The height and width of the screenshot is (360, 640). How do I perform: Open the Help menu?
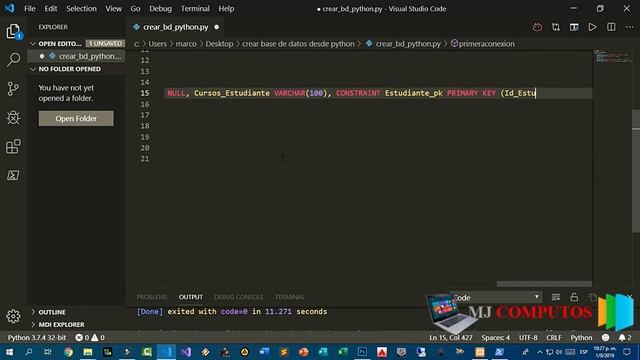click(226, 9)
